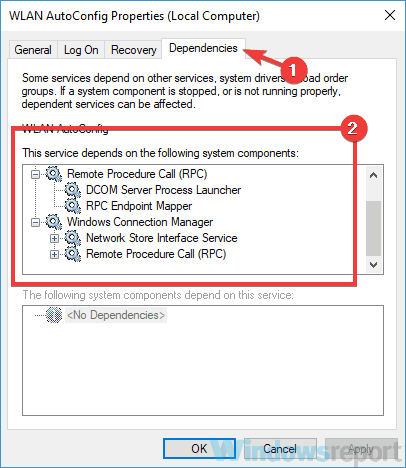
Task: Close the WLAN AutoConfig Properties dialog
Action: pyautogui.click(x=390, y=15)
